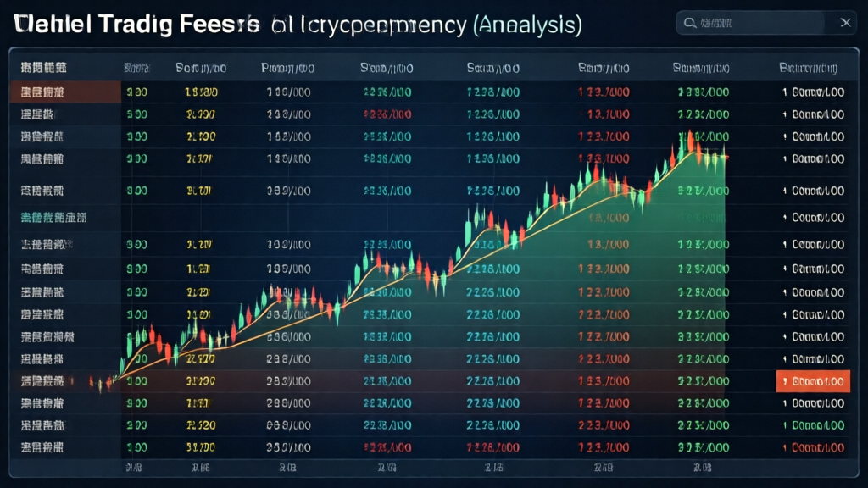Click the first x-axis label below the table
Viewport: 868px width, 488px height.
[x=134, y=467]
